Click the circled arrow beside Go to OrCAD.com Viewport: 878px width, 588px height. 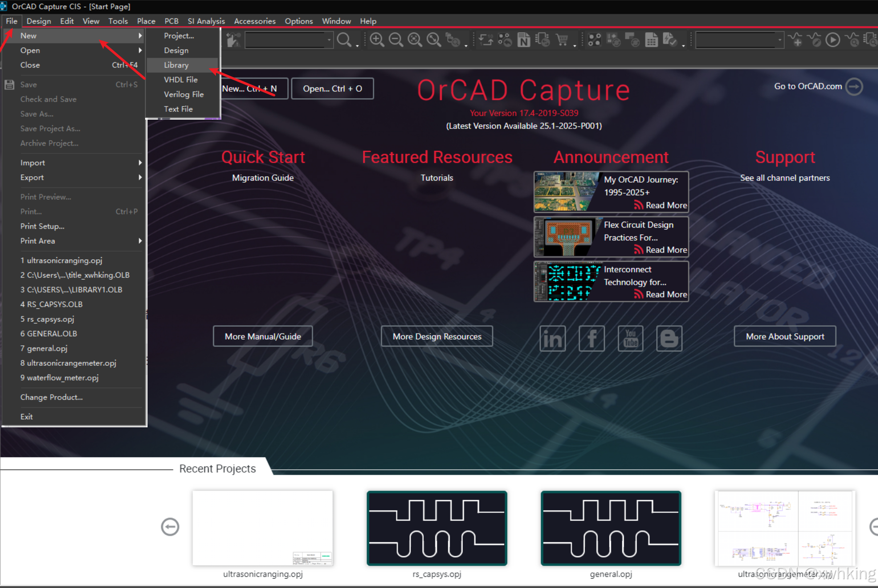[x=855, y=87]
